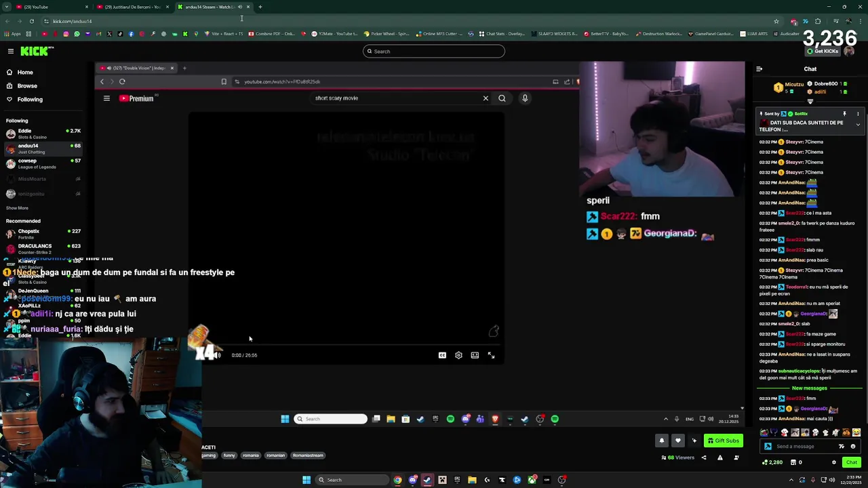The height and width of the screenshot is (488, 868).
Task: Share the stream via share icon
Action: coord(703,457)
